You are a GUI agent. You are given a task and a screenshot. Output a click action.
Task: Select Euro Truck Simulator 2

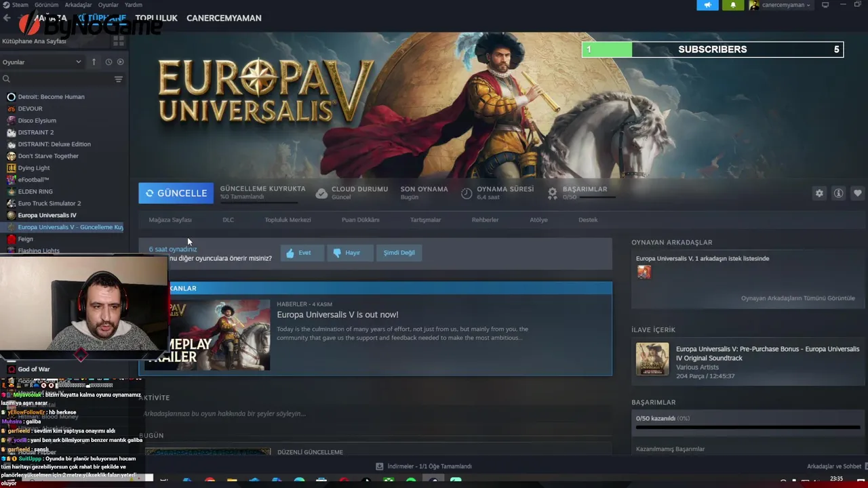[49, 203]
